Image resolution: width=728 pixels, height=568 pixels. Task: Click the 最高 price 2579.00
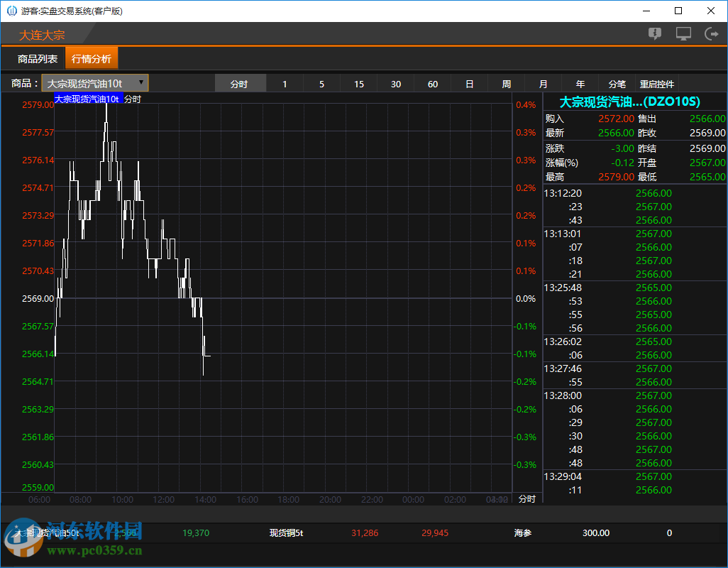[x=616, y=177]
